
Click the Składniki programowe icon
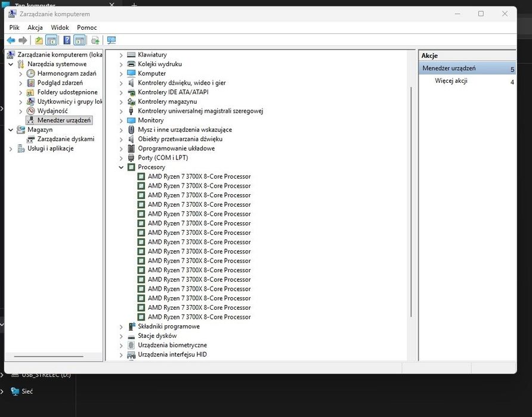tap(132, 326)
